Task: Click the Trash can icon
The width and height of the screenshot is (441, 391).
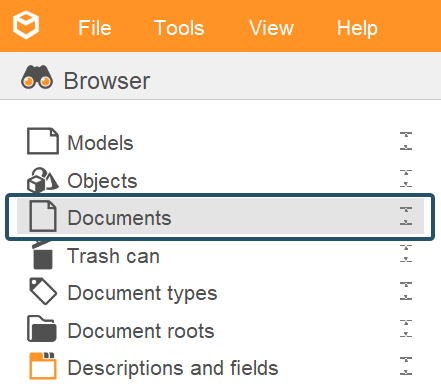Action: tap(42, 255)
